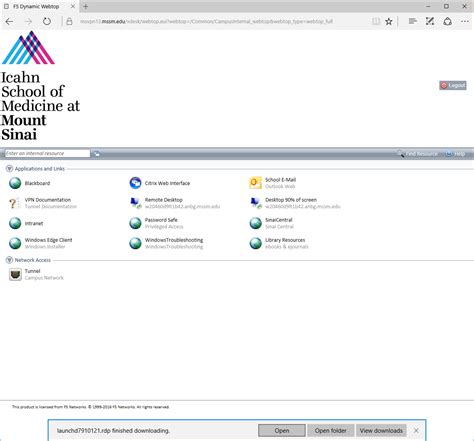
Task: Open School E-Mail Outlook icon
Action: [x=256, y=183]
